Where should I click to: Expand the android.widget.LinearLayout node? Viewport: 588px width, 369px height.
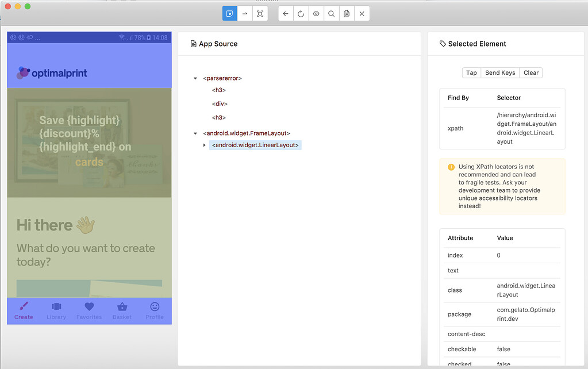point(205,145)
